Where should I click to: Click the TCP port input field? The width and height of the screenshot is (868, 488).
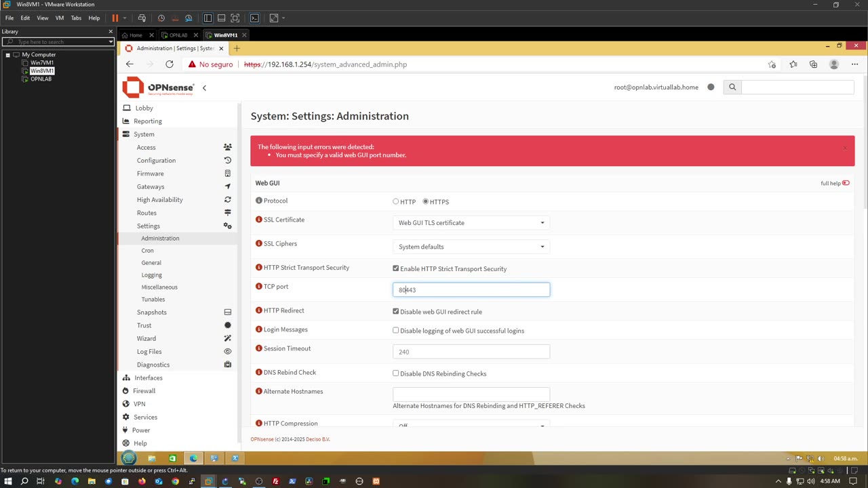coord(471,289)
